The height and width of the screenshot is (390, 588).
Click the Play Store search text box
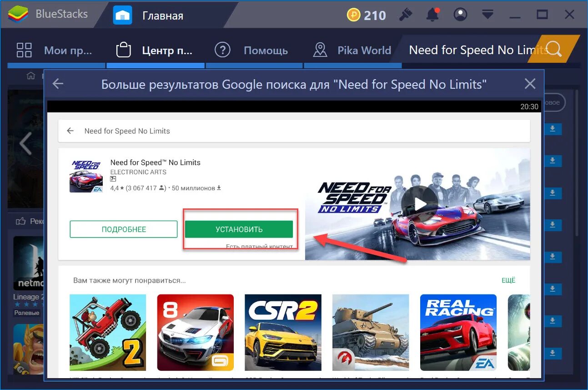(294, 131)
